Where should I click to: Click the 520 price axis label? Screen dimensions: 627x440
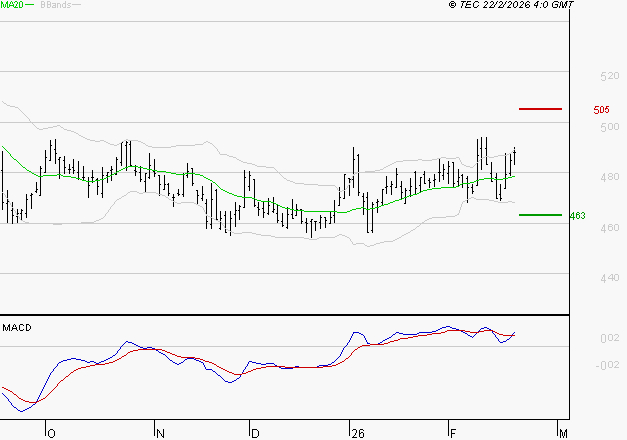tap(581, 76)
